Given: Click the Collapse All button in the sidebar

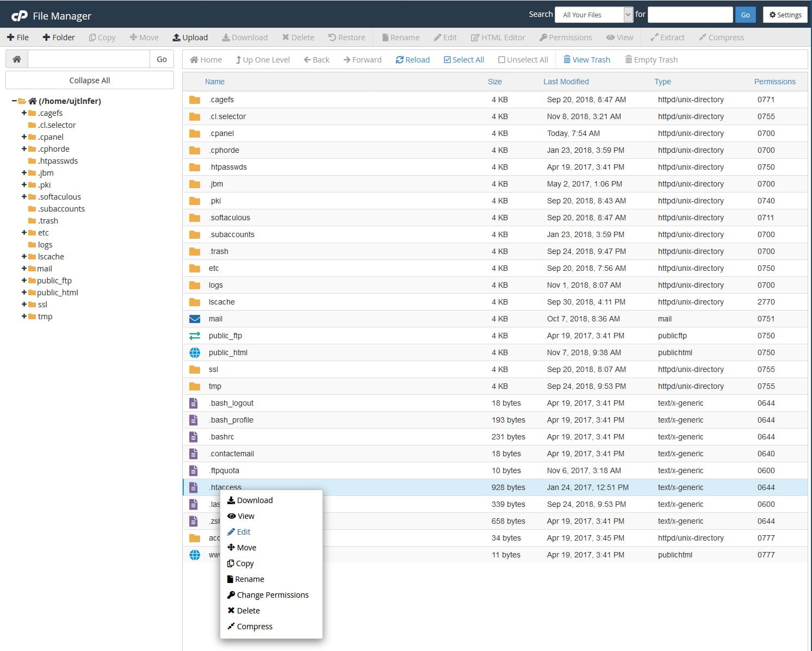Looking at the screenshot, I should tap(89, 80).
